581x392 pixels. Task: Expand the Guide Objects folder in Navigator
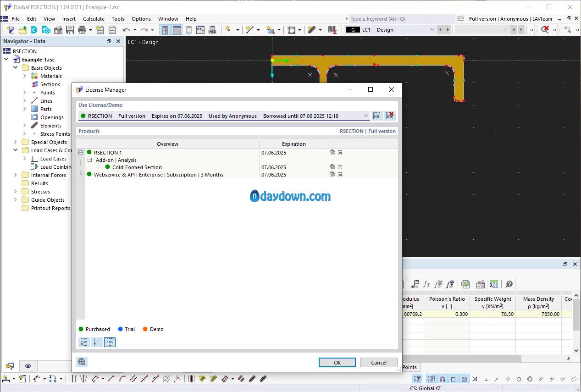coord(16,200)
